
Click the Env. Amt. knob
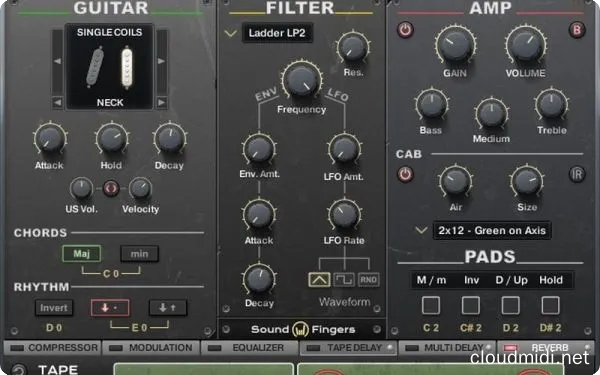pos(259,149)
